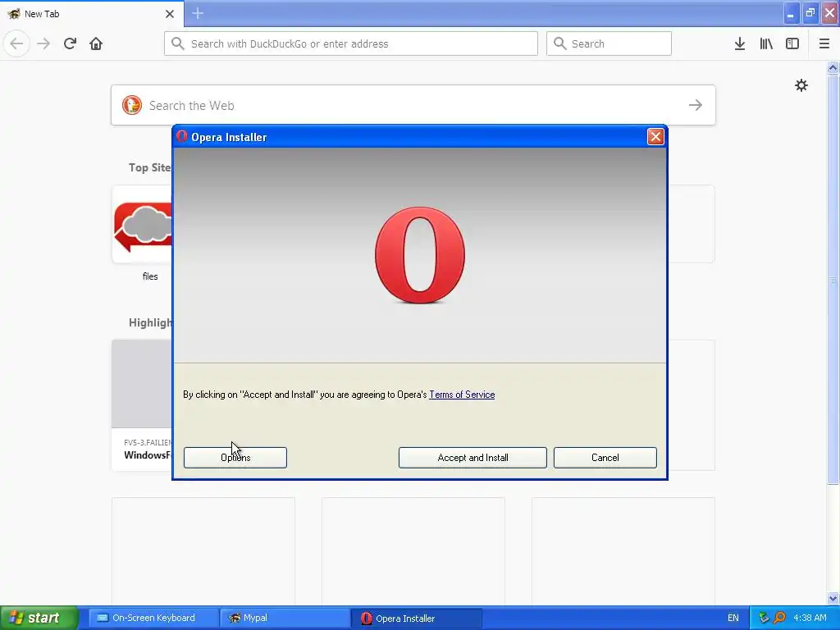Screen dimensions: 840x630
Task: Click the page scrollbar up arrow
Action: click(833, 67)
